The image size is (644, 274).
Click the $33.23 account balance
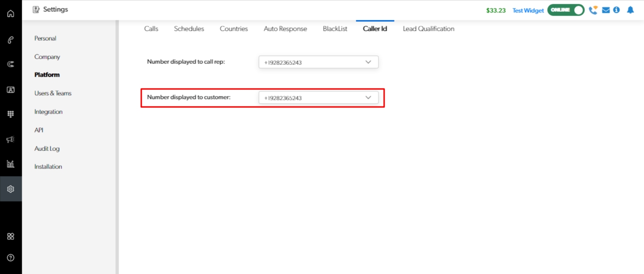496,10
